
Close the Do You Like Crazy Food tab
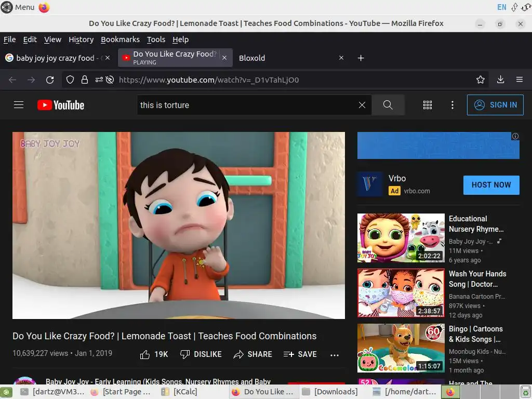(x=224, y=58)
